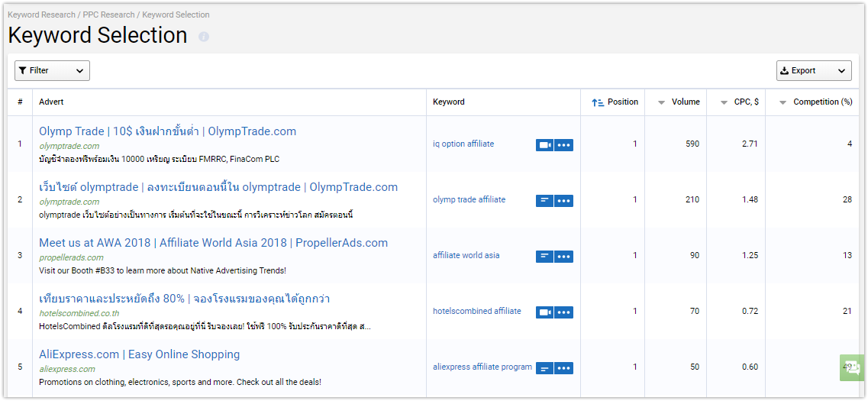Viewport: 868px width, 401px height.
Task: Open olymptrade.com URL in second row
Action: [x=69, y=202]
